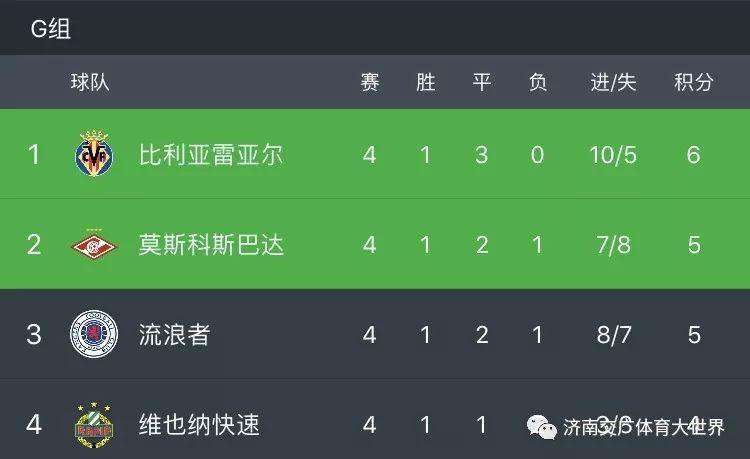Click the Villarreal club crest

94,153
